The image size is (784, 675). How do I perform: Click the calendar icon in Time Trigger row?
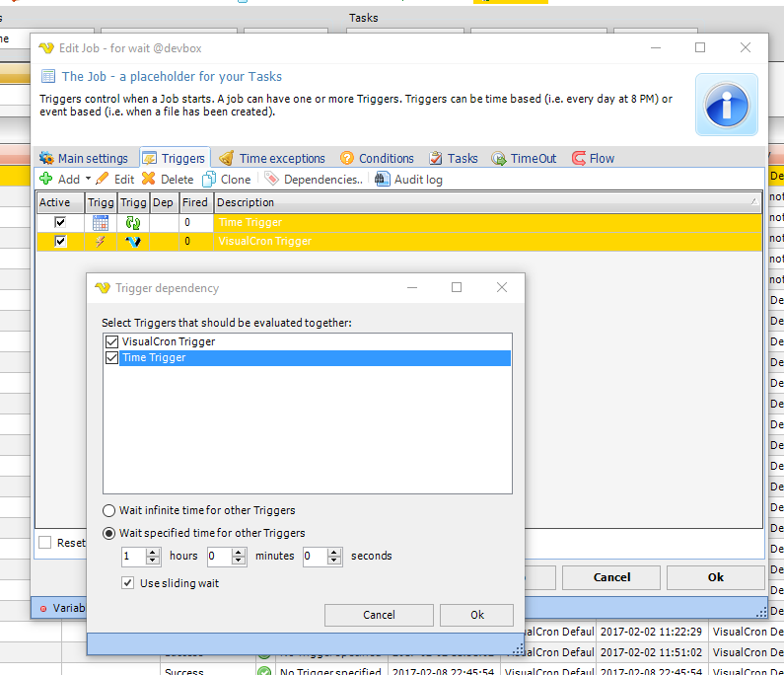[101, 223]
